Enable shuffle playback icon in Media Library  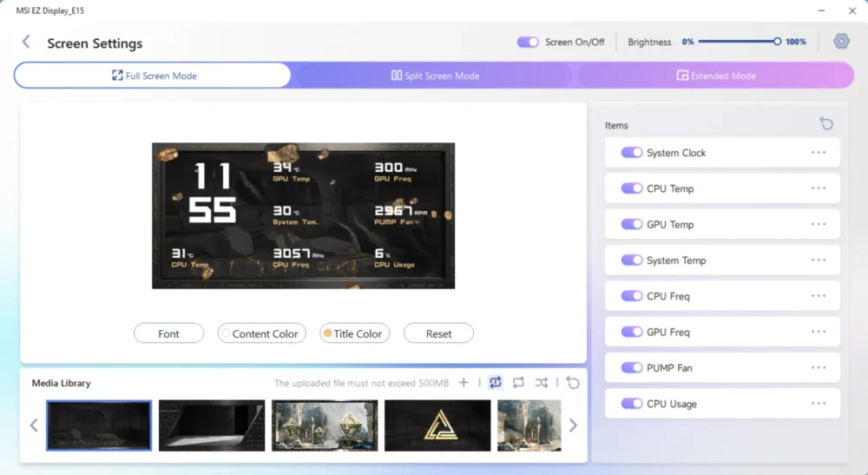pos(542,383)
